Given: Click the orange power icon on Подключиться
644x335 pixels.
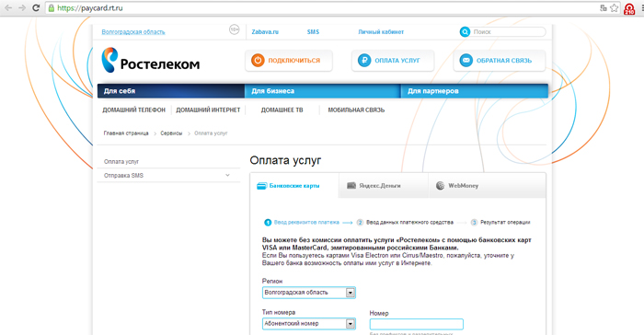Looking at the screenshot, I should click(258, 61).
